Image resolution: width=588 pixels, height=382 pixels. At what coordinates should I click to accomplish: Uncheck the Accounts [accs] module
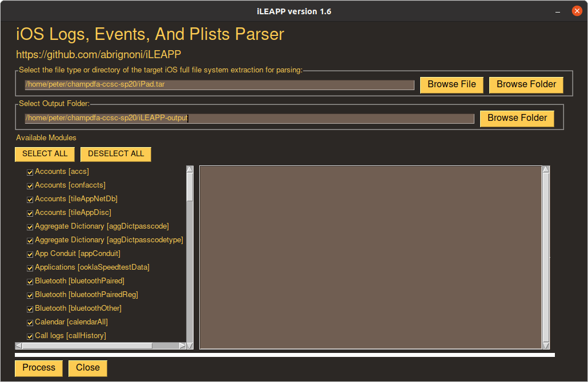[30, 172]
